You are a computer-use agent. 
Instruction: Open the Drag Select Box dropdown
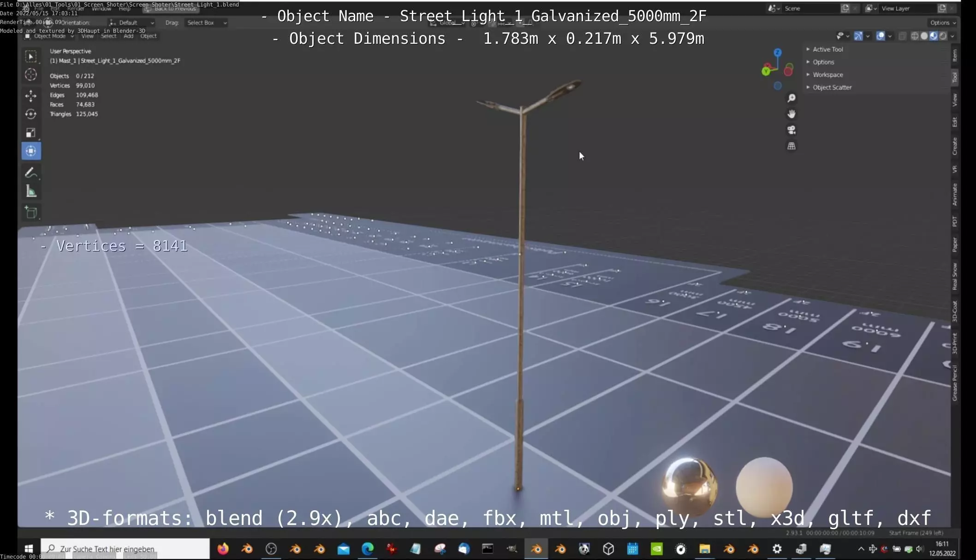point(206,23)
